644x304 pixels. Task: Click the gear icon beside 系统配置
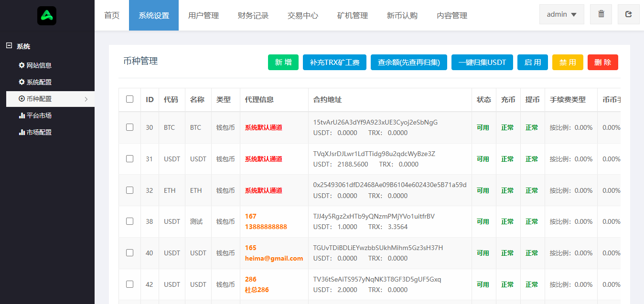coord(21,82)
